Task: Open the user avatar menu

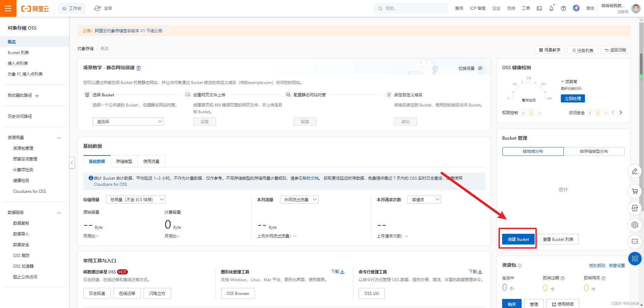Action: point(636,8)
